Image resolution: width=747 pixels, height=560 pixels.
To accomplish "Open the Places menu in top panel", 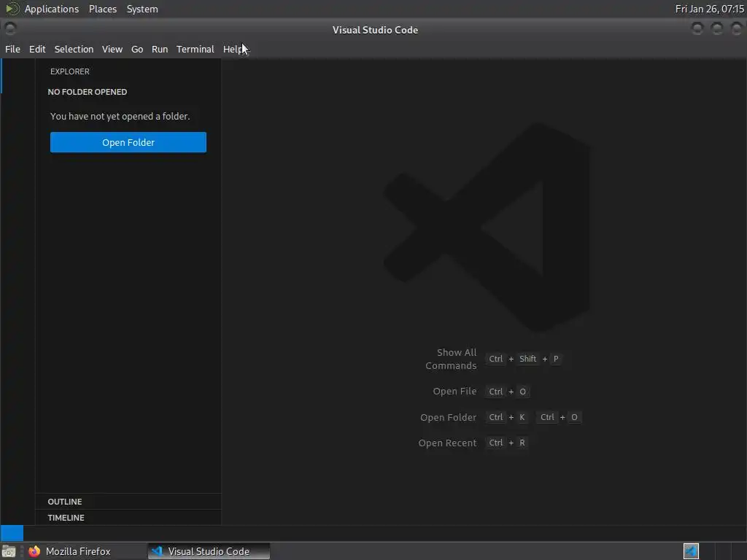I will tap(102, 9).
